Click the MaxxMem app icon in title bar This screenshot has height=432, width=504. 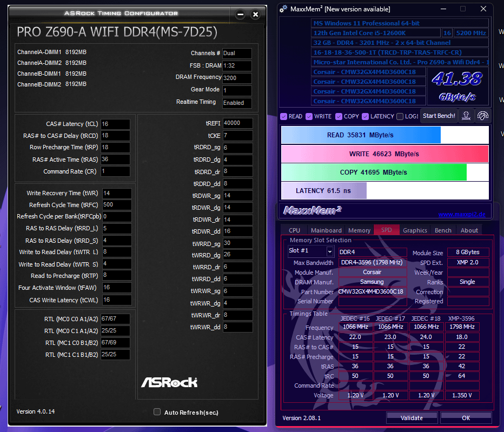click(283, 9)
